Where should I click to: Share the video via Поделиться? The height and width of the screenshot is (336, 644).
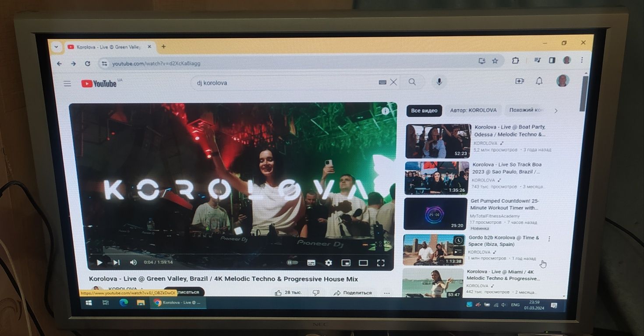(352, 293)
